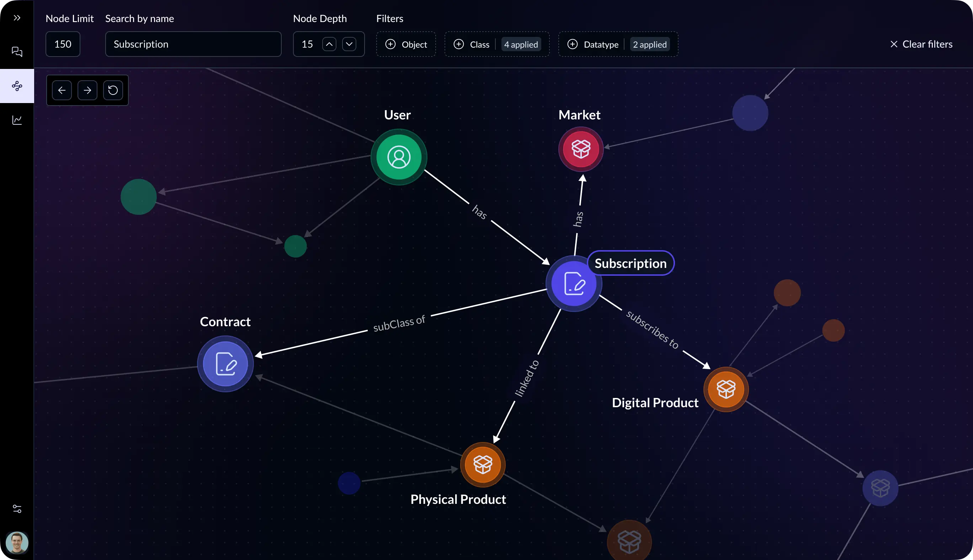973x560 pixels.
Task: Open the Object filter dropdown
Action: click(406, 44)
